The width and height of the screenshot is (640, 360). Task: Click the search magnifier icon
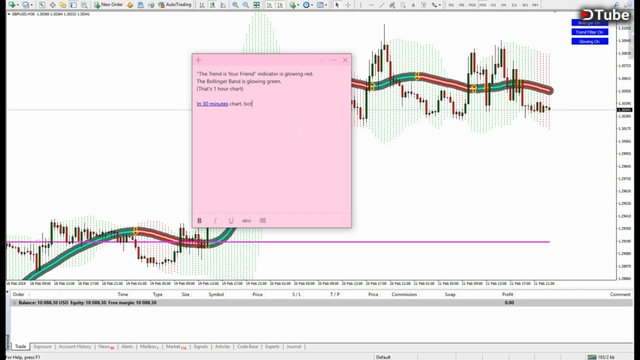click(x=616, y=5)
